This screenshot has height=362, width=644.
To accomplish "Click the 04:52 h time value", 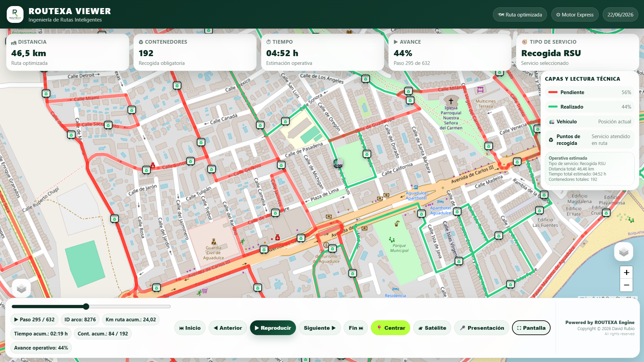I will (x=282, y=53).
